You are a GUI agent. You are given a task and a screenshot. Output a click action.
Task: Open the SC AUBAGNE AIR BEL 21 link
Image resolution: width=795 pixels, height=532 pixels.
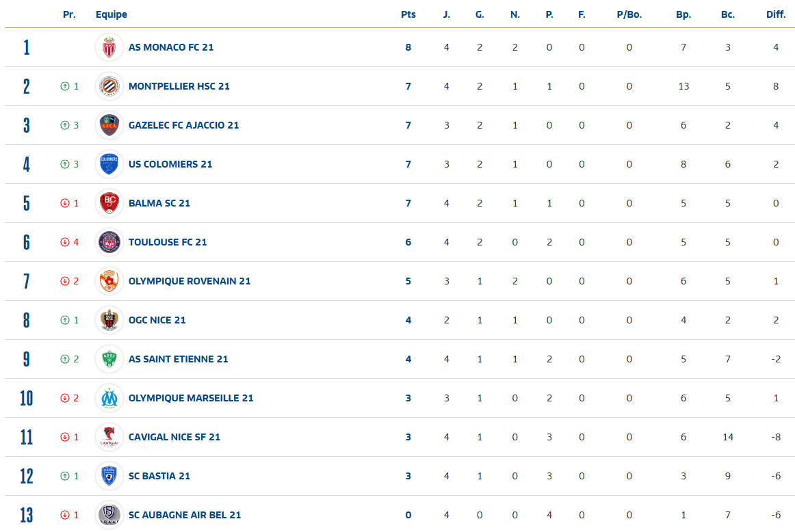[185, 515]
